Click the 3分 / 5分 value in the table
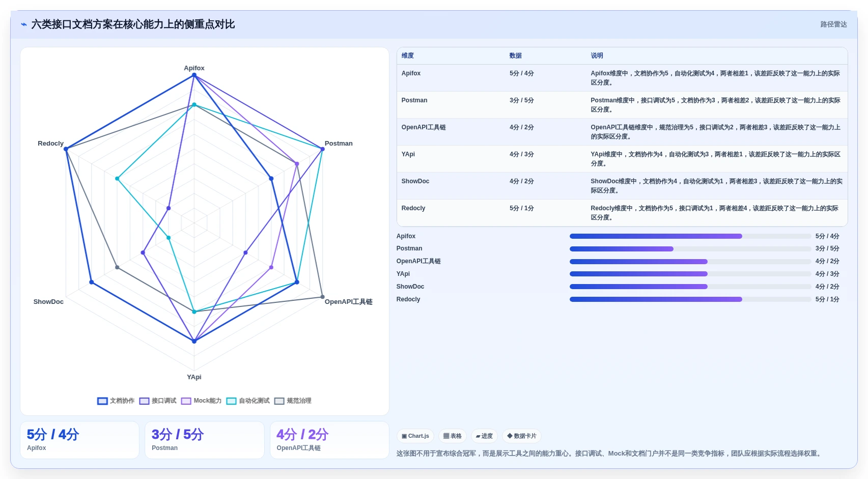The width and height of the screenshot is (868, 479). tap(522, 100)
